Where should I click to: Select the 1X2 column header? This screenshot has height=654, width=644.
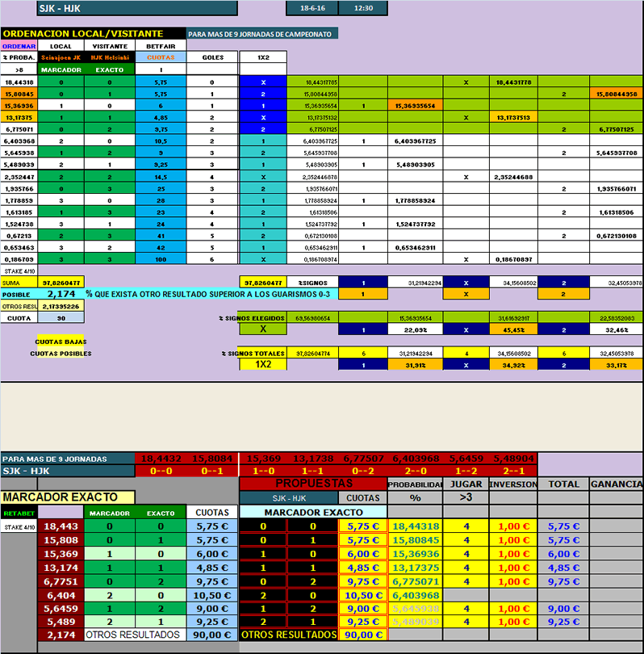[x=263, y=57]
